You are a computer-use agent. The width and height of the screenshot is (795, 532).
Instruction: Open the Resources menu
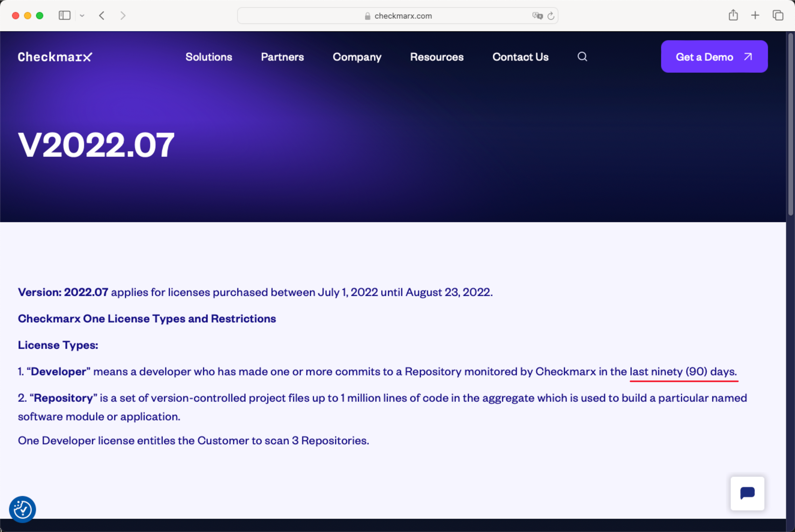[x=437, y=57]
